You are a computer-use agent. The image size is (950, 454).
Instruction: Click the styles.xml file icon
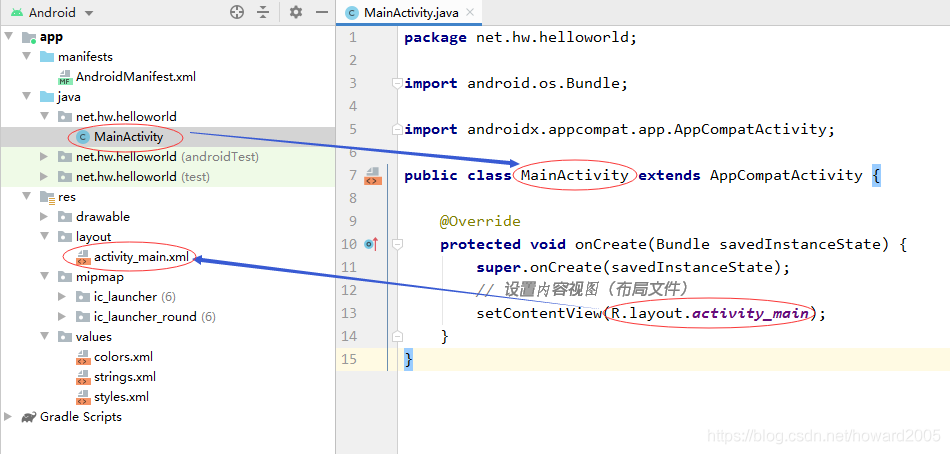coord(83,398)
